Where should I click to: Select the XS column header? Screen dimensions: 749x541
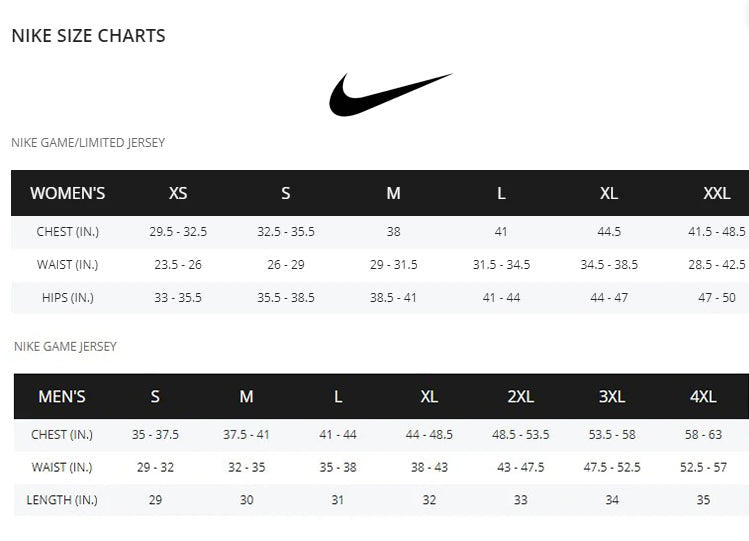click(x=178, y=193)
